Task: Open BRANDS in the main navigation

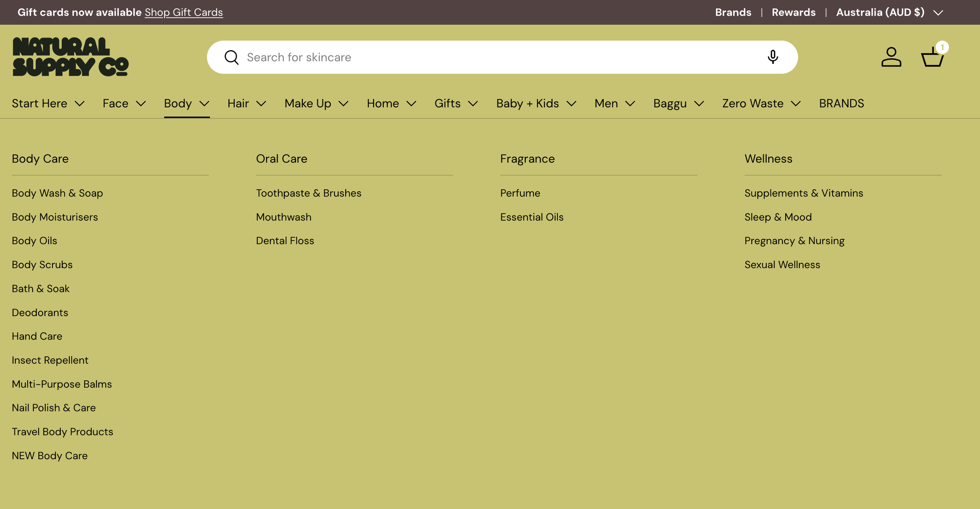Action: [x=841, y=103]
